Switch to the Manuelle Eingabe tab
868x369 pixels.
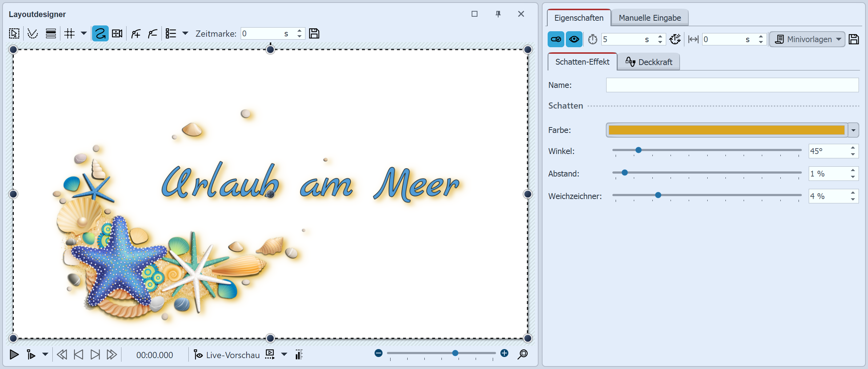pos(649,17)
